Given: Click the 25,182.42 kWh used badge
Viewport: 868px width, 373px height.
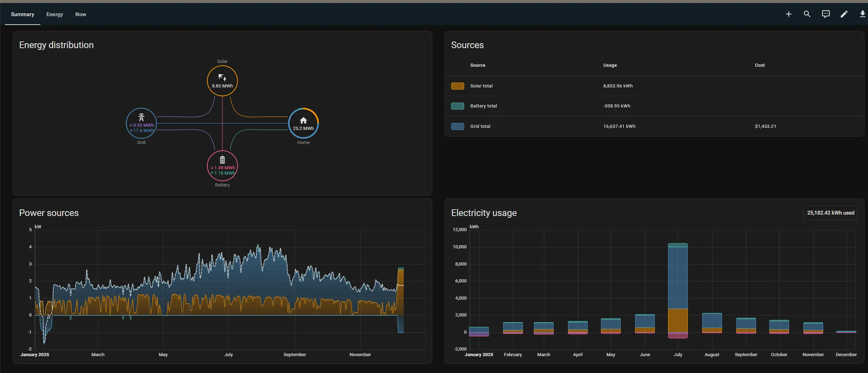Looking at the screenshot, I should pos(830,213).
